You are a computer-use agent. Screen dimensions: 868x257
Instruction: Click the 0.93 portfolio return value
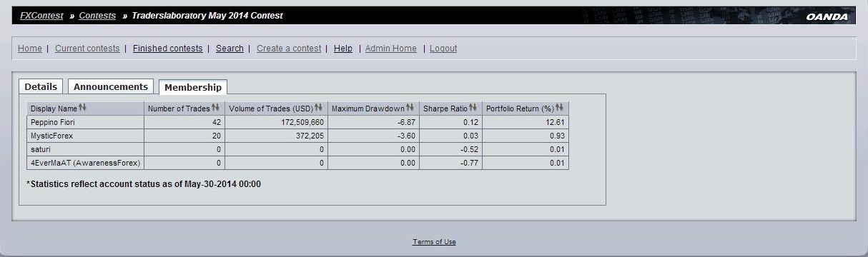point(557,136)
